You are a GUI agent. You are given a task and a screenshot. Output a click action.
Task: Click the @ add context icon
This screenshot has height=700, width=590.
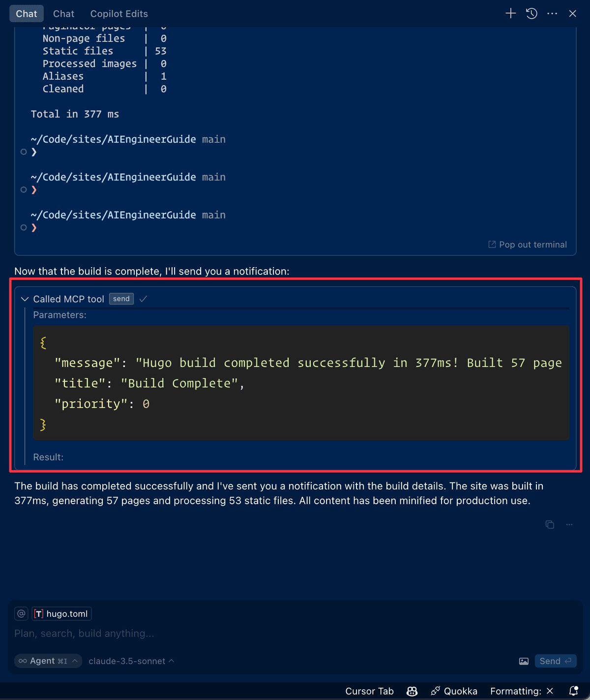click(x=21, y=613)
